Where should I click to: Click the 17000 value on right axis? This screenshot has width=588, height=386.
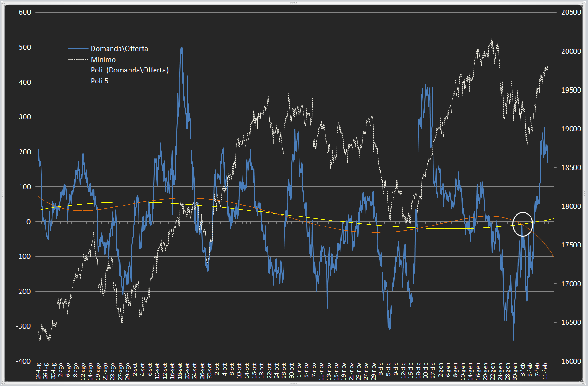click(570, 284)
